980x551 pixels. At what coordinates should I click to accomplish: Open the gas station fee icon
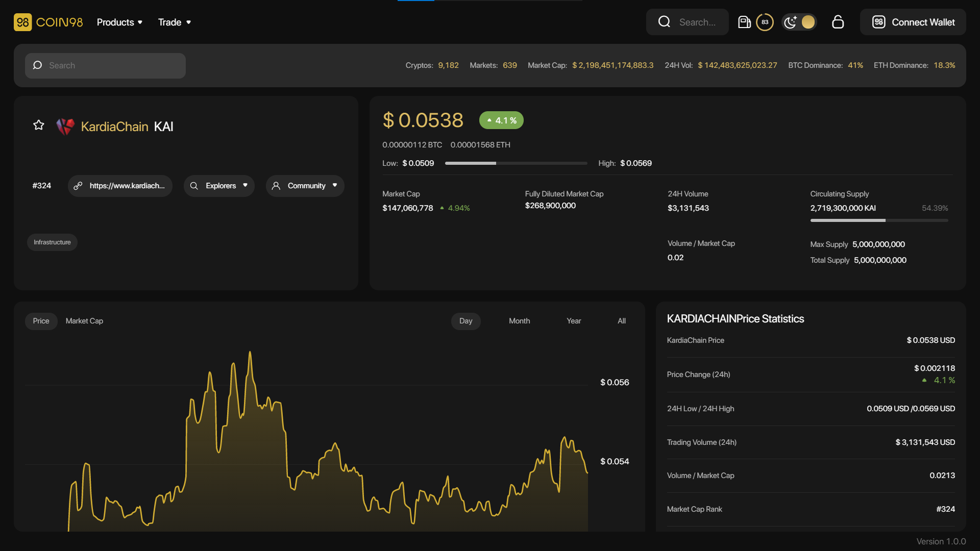[x=744, y=22]
